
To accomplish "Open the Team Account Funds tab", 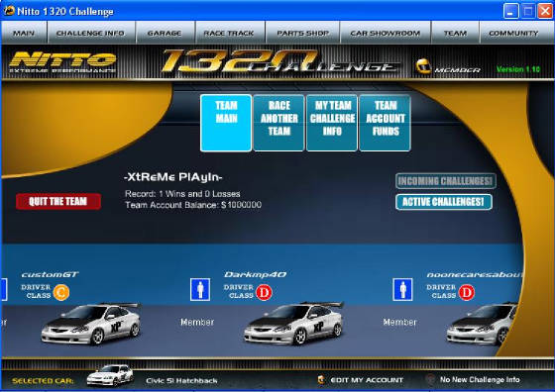I will click(386, 123).
